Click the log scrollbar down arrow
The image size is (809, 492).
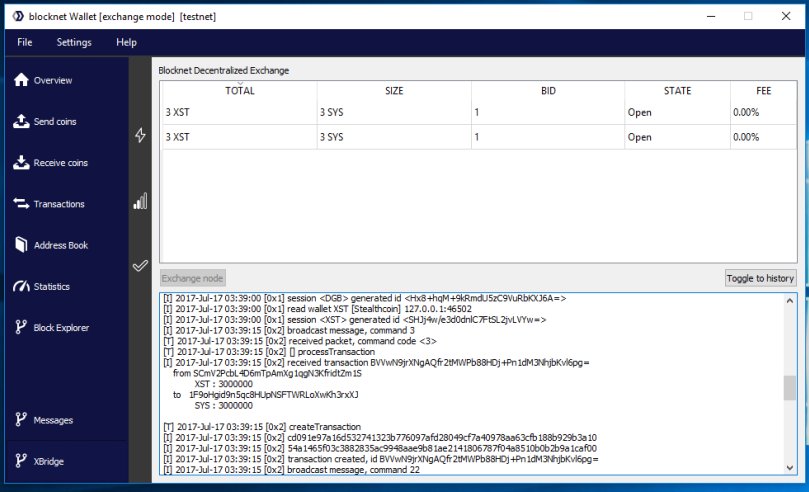pyautogui.click(x=789, y=467)
